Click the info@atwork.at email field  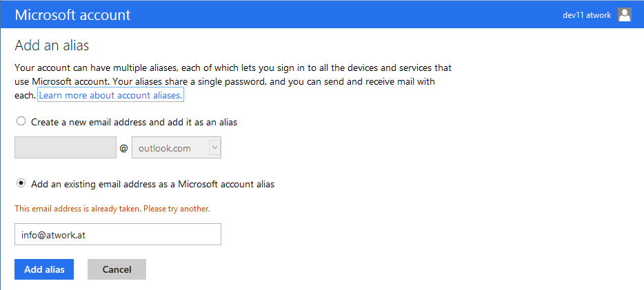(x=117, y=234)
